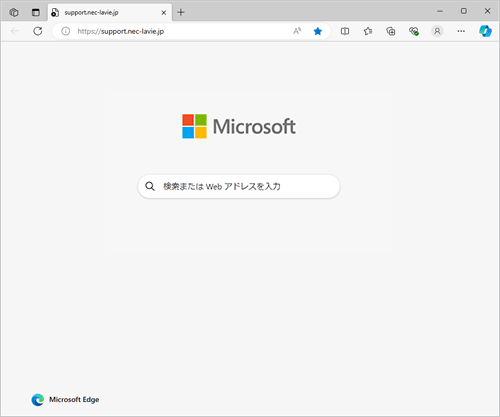Refresh the page
The width and height of the screenshot is (500, 417).
(x=38, y=31)
